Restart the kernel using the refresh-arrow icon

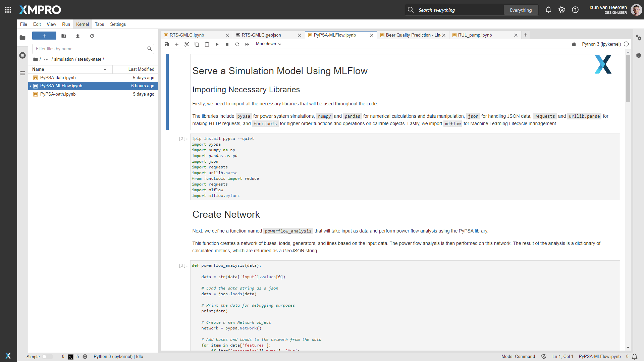pos(237,44)
